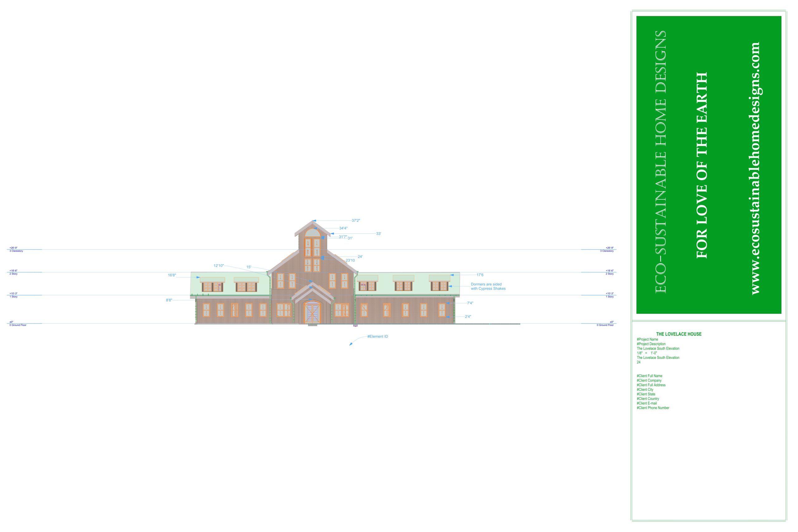Click the "23'10" dimension label
This screenshot has height=532, width=798.
click(x=350, y=261)
